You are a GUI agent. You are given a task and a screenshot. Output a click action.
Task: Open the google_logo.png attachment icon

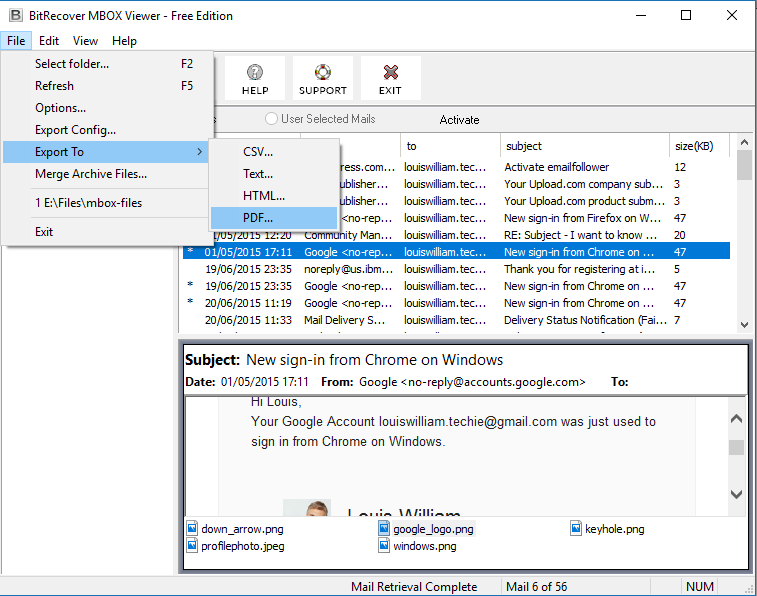[x=384, y=528]
